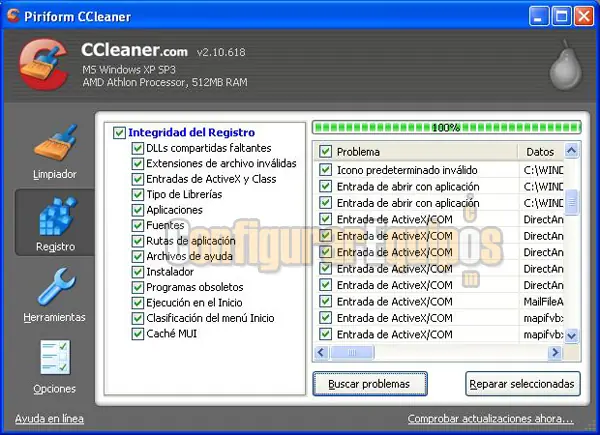Image resolution: width=600 pixels, height=435 pixels.
Task: Toggle the Instalador checkbox
Action: (137, 272)
